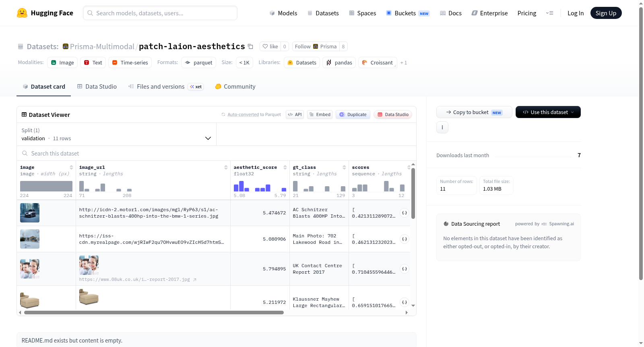Expand the more navigation menu icon
Viewport: 644px width, 347px height.
point(549,13)
